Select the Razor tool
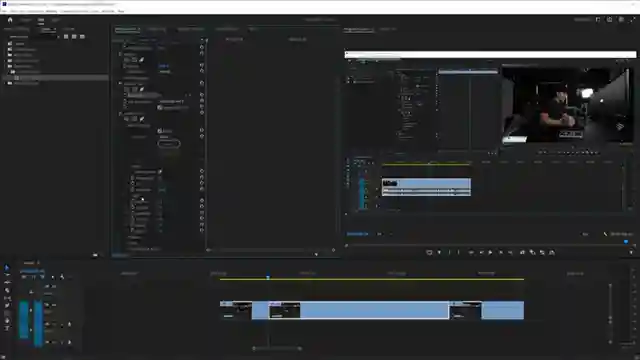 click(x=7, y=290)
